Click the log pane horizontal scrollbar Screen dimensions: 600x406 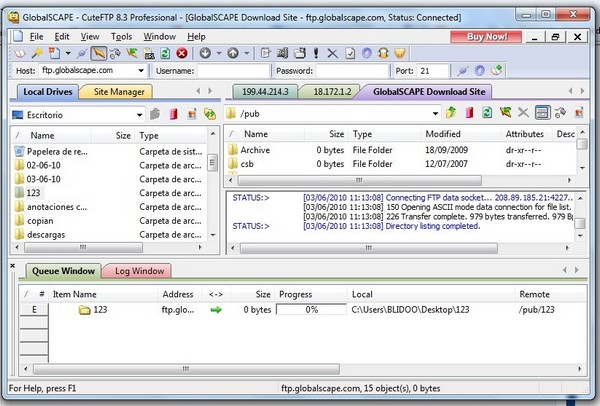[369, 248]
